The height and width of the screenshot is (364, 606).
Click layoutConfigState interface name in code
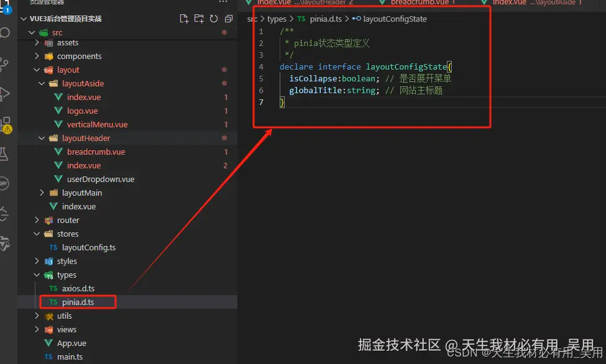coord(406,67)
